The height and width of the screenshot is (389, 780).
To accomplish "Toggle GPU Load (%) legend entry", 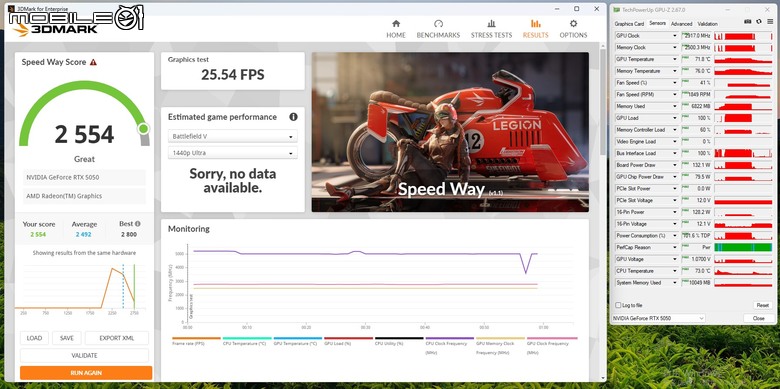I will pos(348,341).
